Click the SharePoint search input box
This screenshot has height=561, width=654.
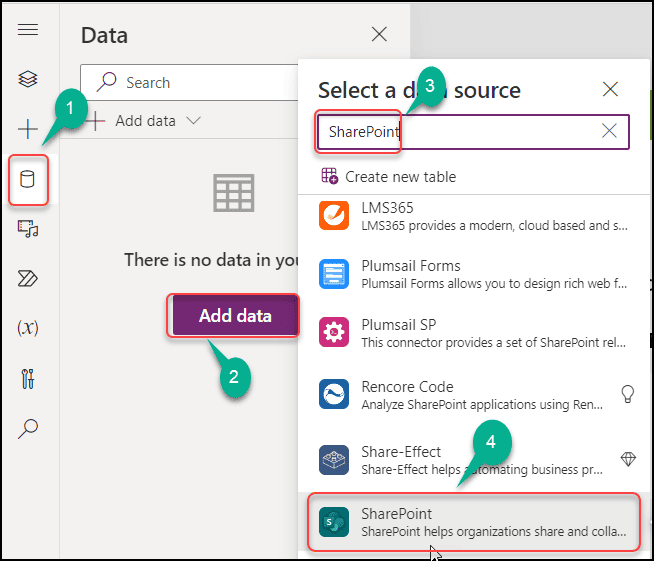[x=473, y=132]
